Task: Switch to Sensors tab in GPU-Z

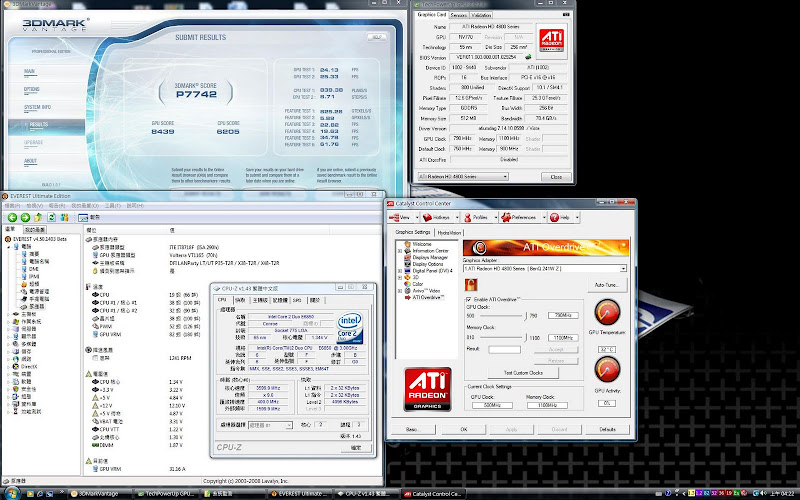Action: pos(459,15)
